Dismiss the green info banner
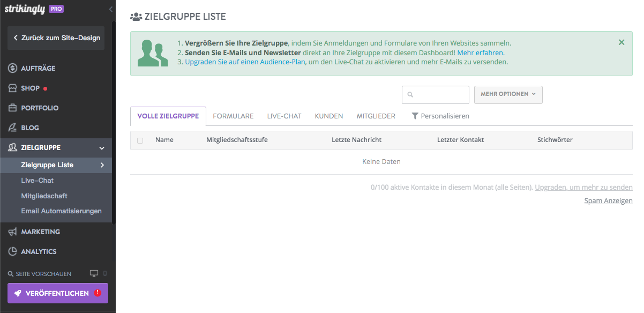The image size is (644, 313). [x=621, y=42]
